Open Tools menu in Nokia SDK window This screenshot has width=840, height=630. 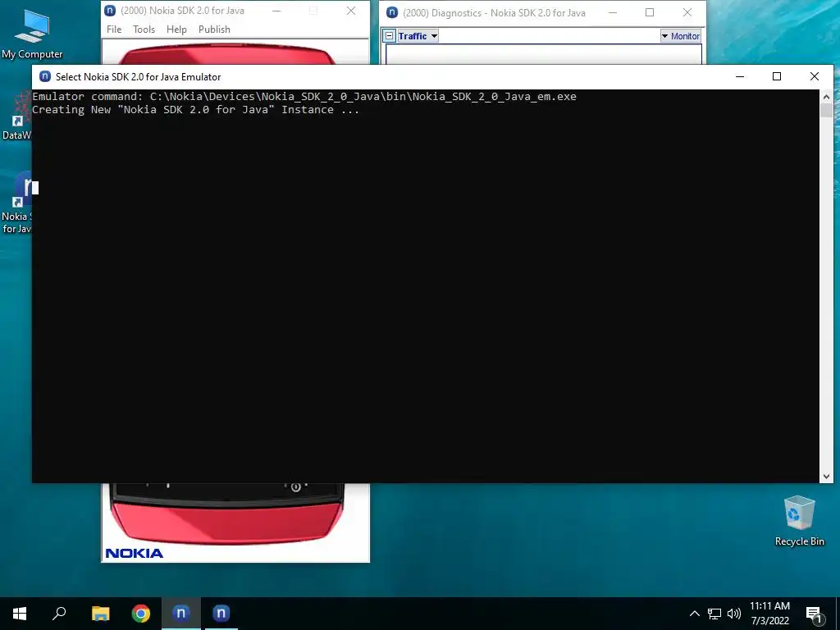tap(144, 30)
